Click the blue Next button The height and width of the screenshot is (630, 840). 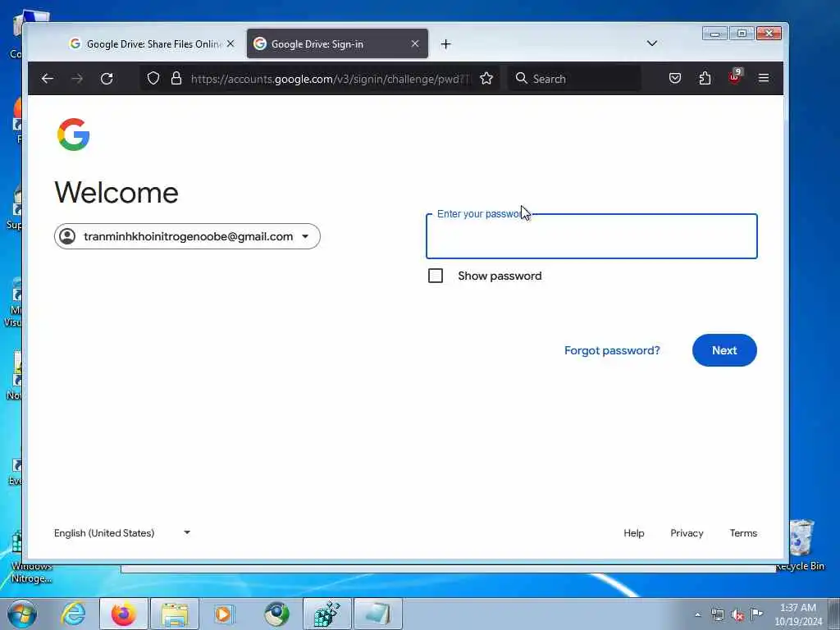pos(724,350)
